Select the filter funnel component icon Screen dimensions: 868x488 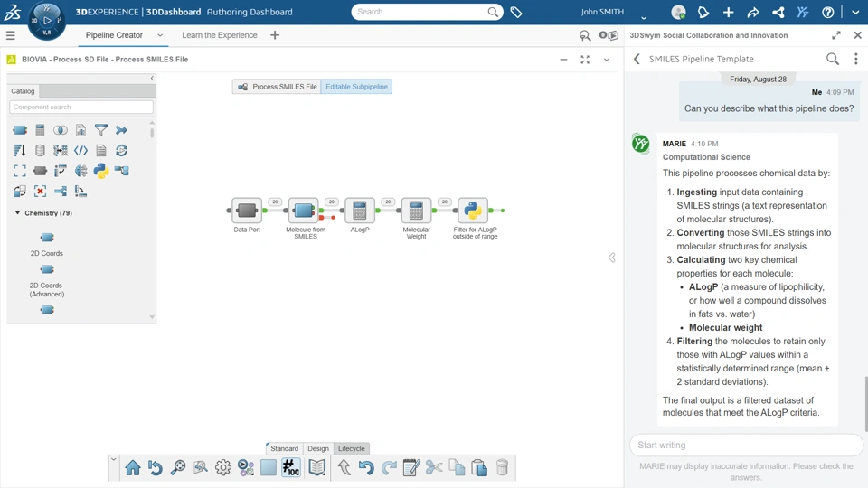[100, 130]
